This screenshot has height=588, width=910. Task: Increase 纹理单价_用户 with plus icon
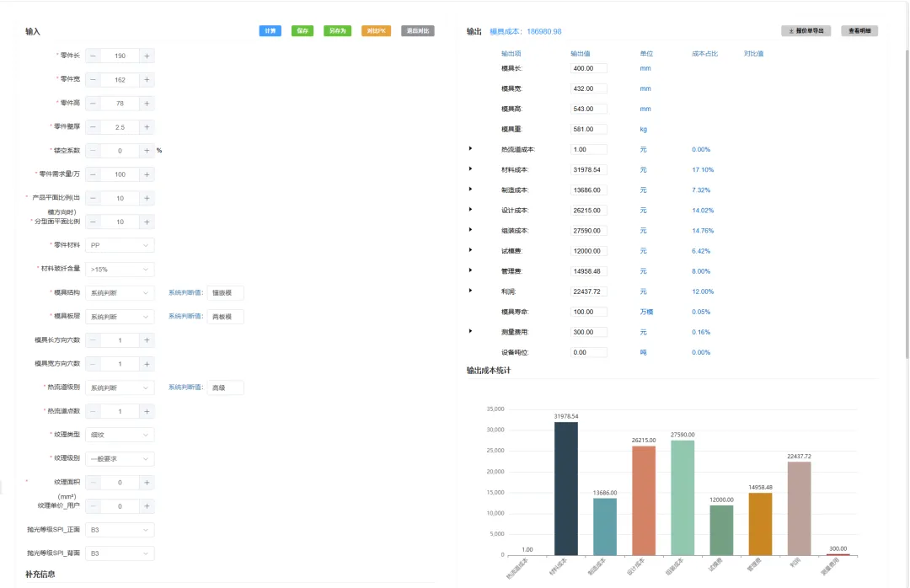click(147, 506)
